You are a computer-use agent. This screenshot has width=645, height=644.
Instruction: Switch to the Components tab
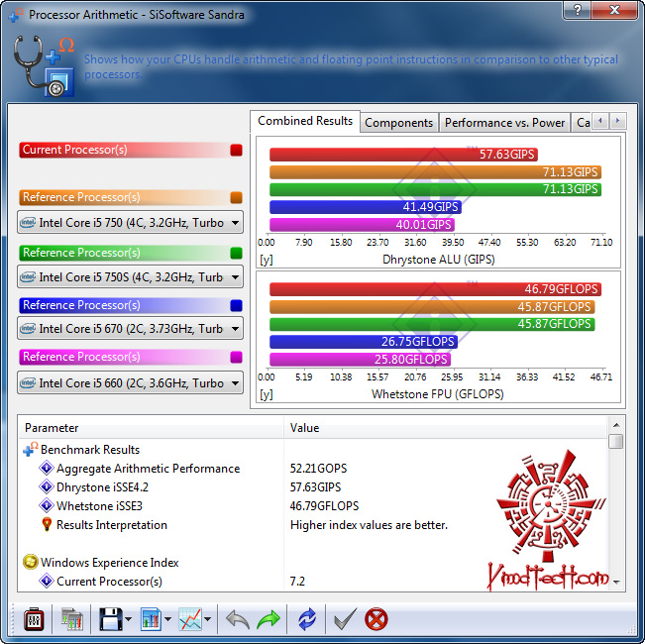398,123
